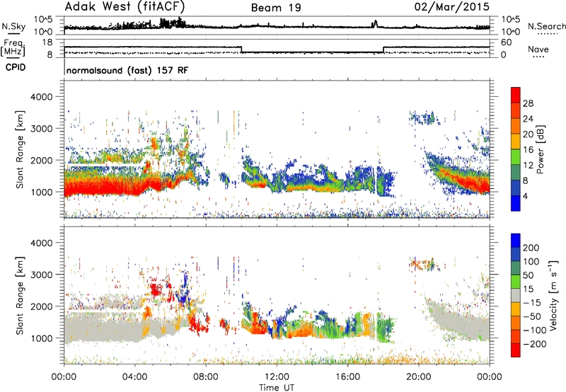566x392 pixels.
Task: Click 'Slant Range [km]' on power panel
Action: (x=20, y=149)
